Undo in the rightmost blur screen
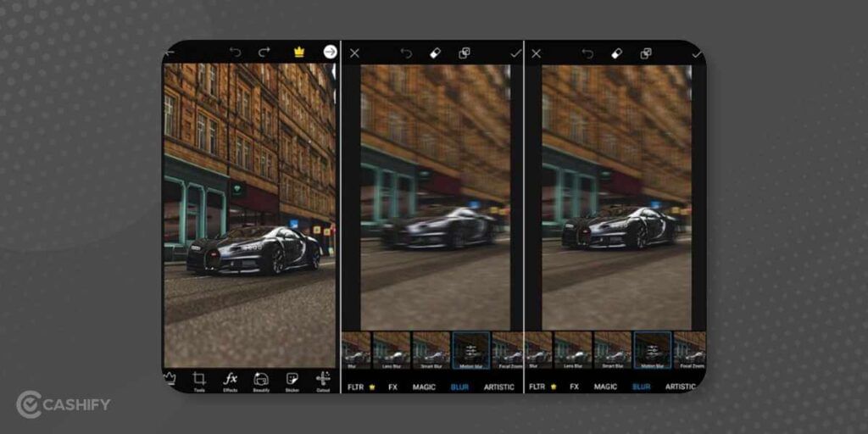 (587, 53)
